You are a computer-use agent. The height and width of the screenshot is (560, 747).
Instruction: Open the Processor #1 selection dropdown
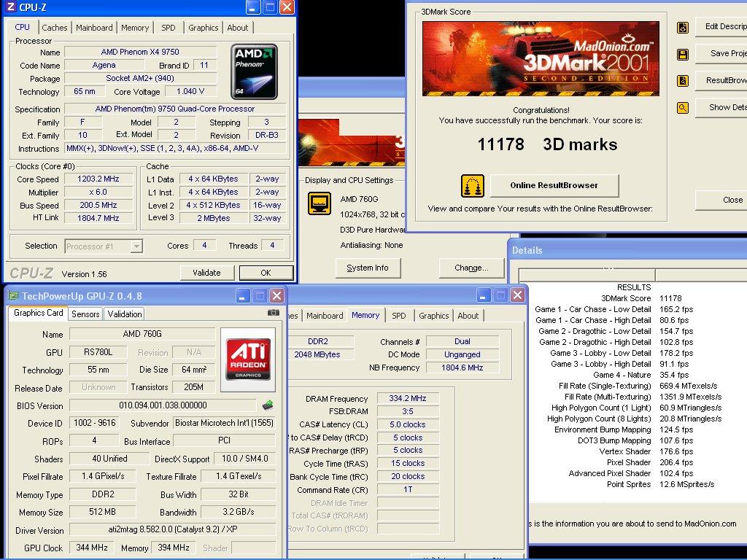point(136,246)
